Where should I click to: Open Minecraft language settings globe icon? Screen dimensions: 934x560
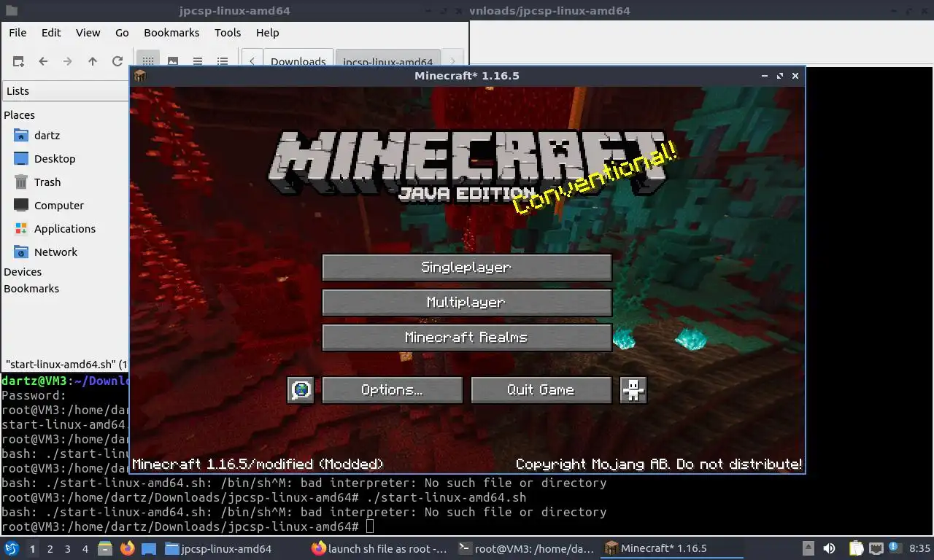pos(301,390)
